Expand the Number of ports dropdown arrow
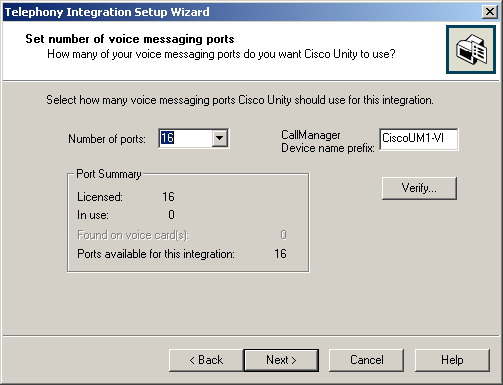This screenshot has height=385, width=503. click(x=220, y=138)
